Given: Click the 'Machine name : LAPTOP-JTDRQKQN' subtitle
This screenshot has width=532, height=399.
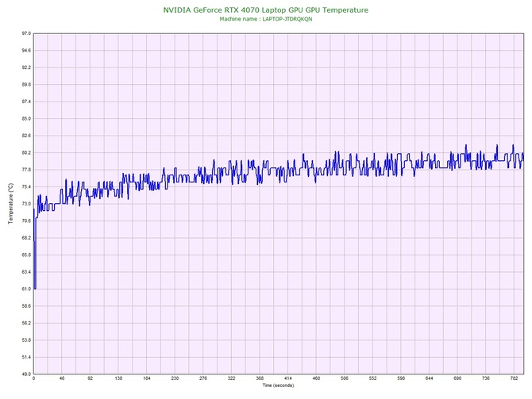Looking at the screenshot, I should coord(266,19).
